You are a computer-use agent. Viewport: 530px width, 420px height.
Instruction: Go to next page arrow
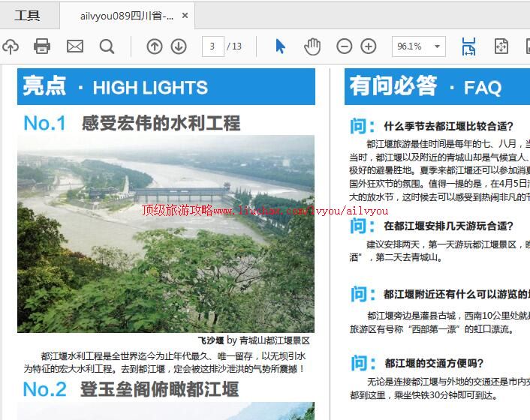[179, 46]
